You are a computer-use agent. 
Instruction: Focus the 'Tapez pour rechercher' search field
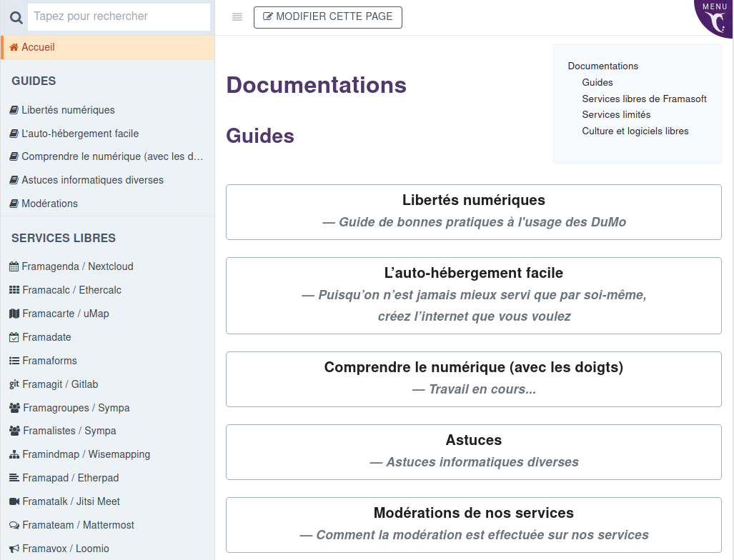119,17
